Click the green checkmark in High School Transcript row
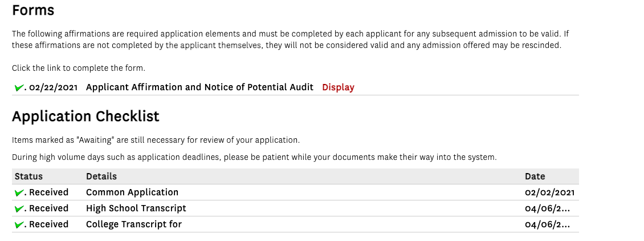Image resolution: width=644 pixels, height=241 pixels. pyautogui.click(x=19, y=208)
